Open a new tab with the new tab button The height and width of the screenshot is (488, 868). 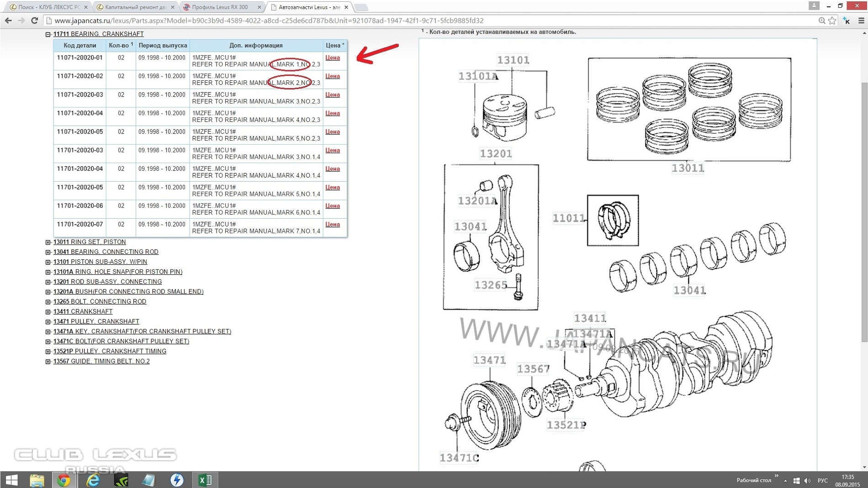361,7
